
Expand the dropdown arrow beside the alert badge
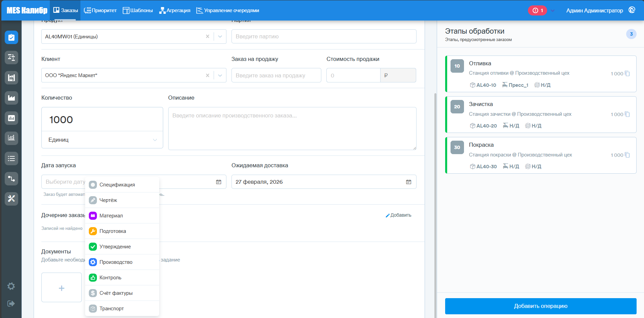552,10
